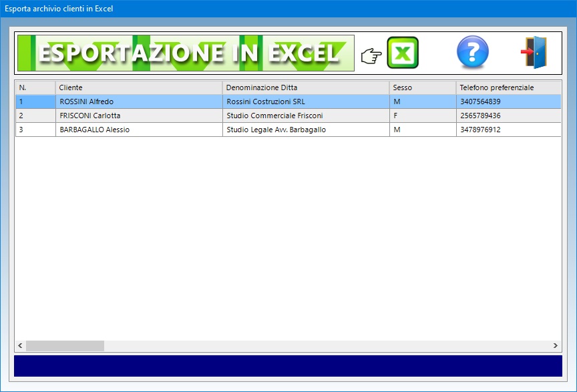
Task: Click the horizontal scrollbar thumb
Action: coord(65,345)
